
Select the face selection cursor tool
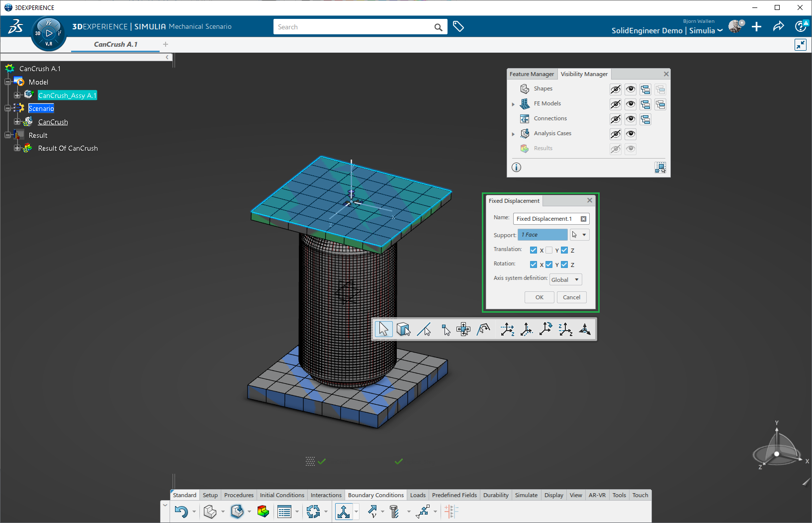(x=403, y=329)
